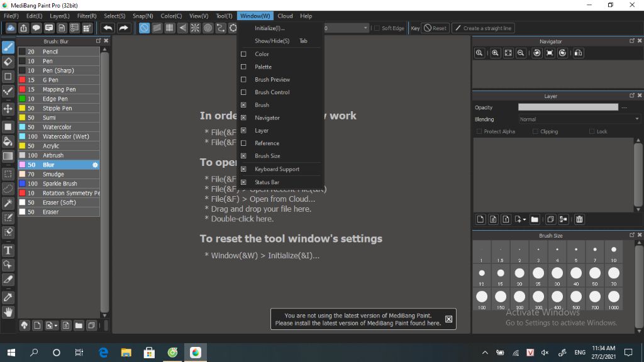Click add brush from cloud icon
Viewport: 644px width, 362px height.
click(25, 326)
